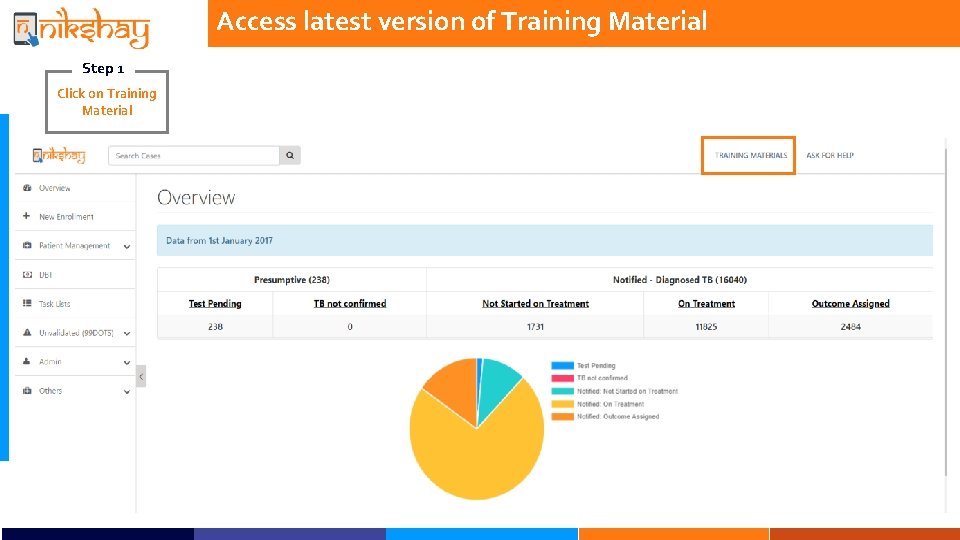Expand the Others menu chevron
960x540 pixels.
tap(127, 392)
